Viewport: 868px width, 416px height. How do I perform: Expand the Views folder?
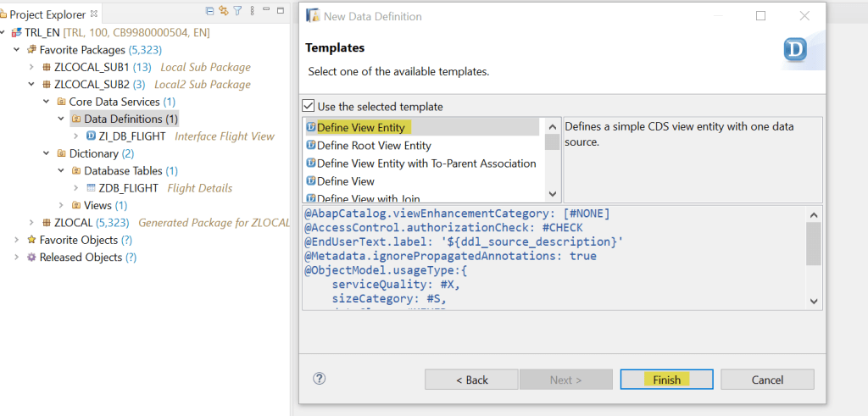click(61, 205)
